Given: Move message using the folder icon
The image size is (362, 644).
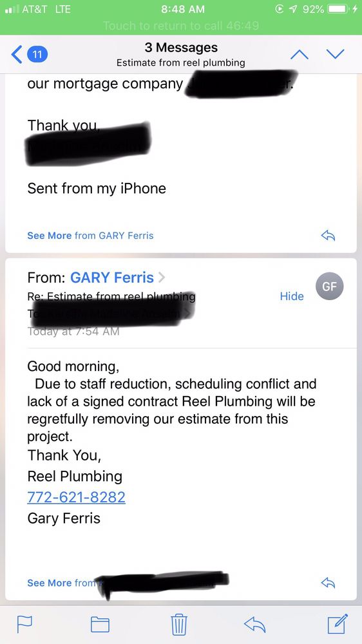Looking at the screenshot, I should click(x=100, y=624).
